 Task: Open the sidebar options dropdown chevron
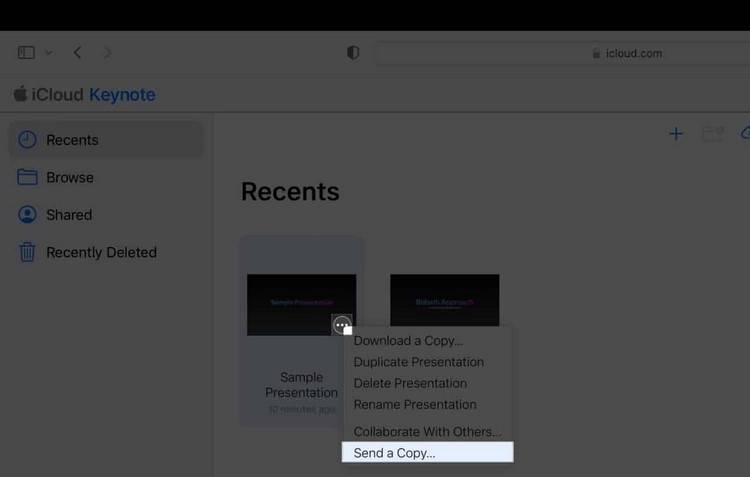[49, 53]
